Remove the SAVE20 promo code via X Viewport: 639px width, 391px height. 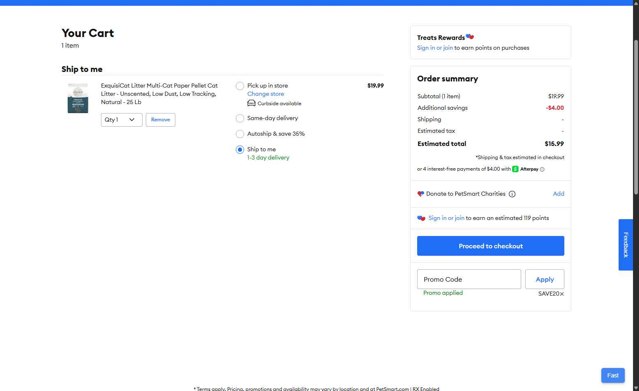[x=562, y=294]
